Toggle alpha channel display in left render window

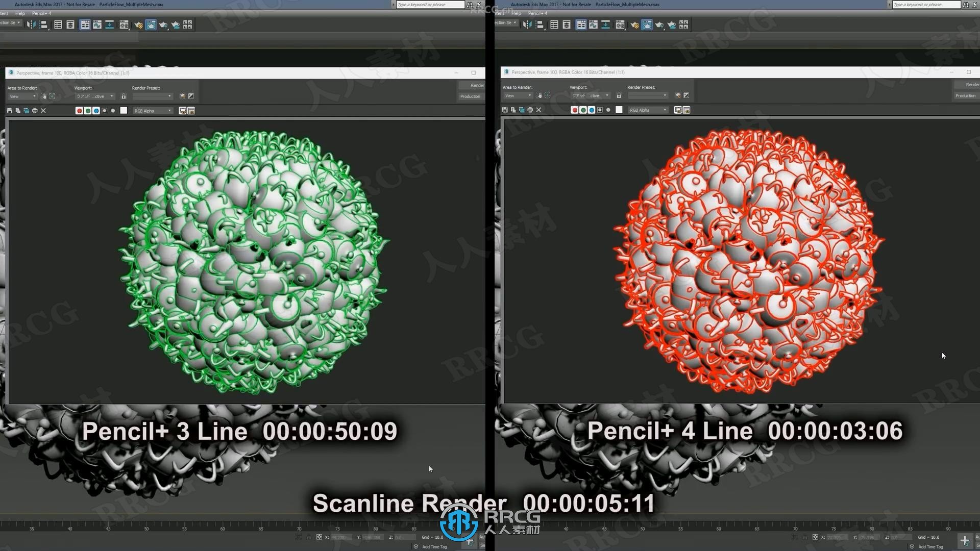[105, 111]
